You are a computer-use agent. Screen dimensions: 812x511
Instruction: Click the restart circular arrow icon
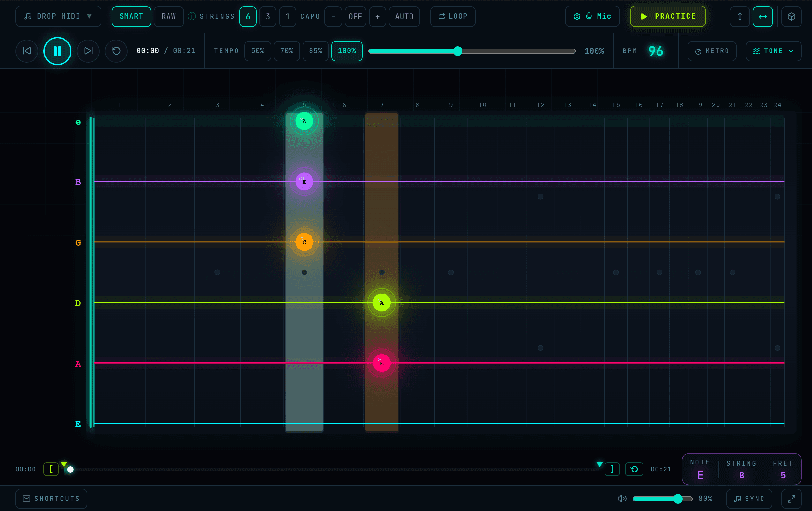click(116, 51)
